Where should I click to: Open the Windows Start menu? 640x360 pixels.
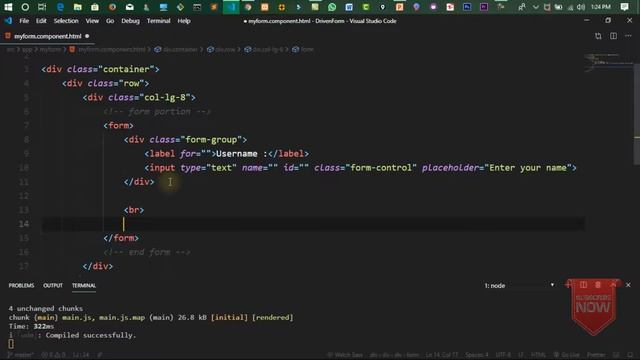8,7
